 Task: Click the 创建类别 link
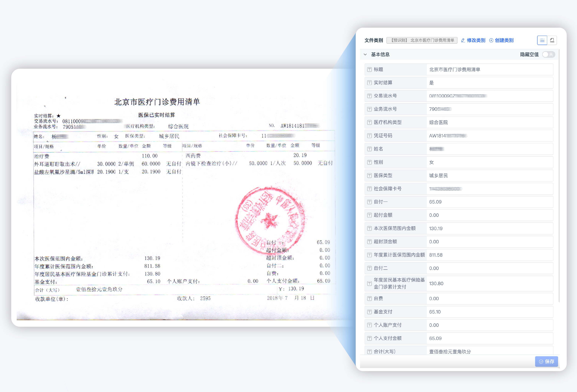(504, 40)
